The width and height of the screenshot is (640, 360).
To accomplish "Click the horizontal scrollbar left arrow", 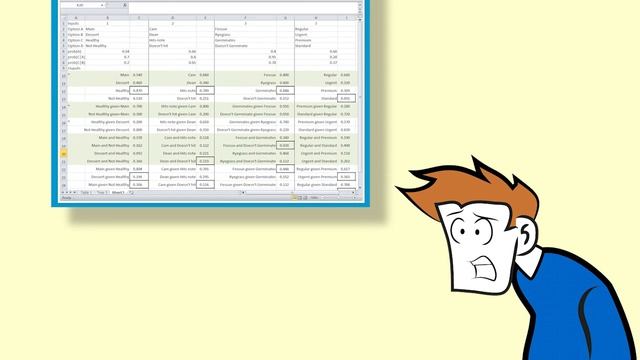I will pos(244,192).
